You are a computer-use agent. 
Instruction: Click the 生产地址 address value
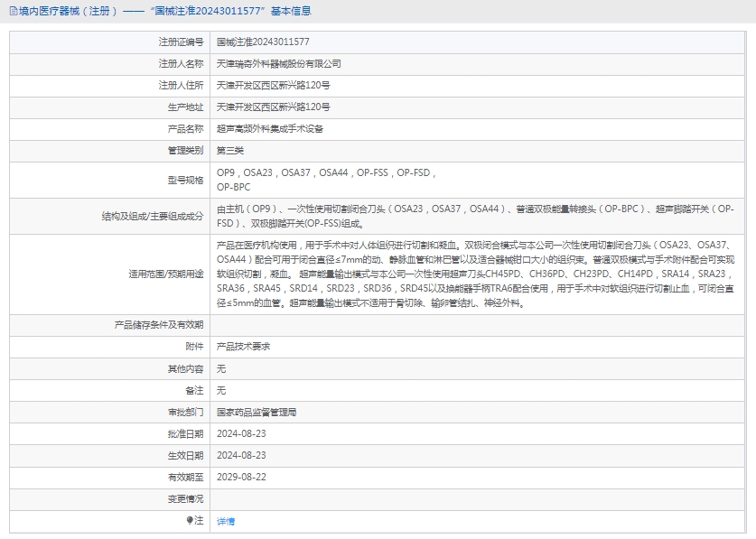[273, 107]
